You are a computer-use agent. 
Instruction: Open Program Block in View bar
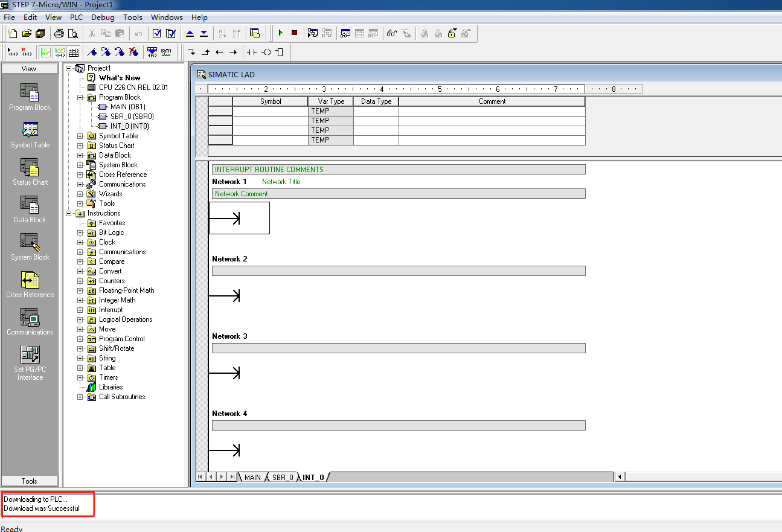(30, 97)
